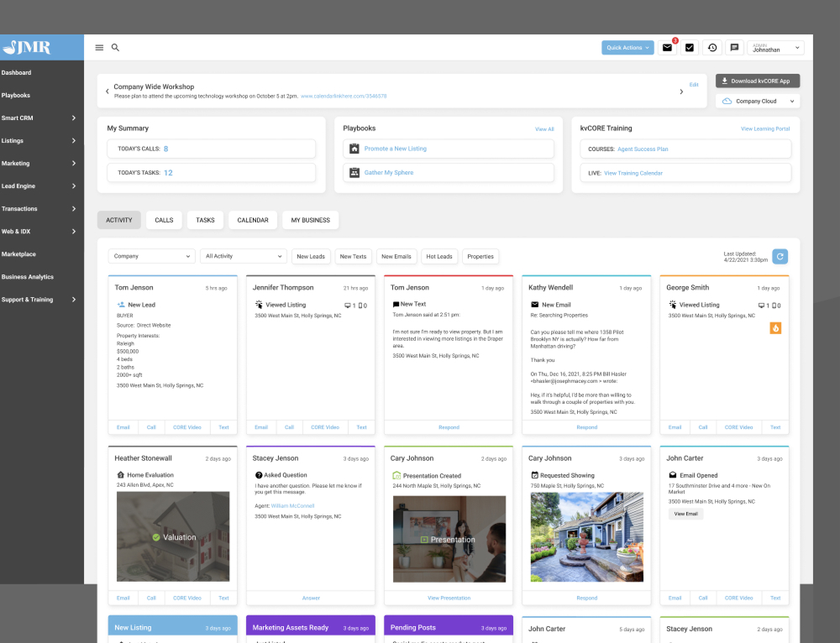Expand the Quick Actions dropdown
Viewport: 840px width, 643px height.
point(627,48)
